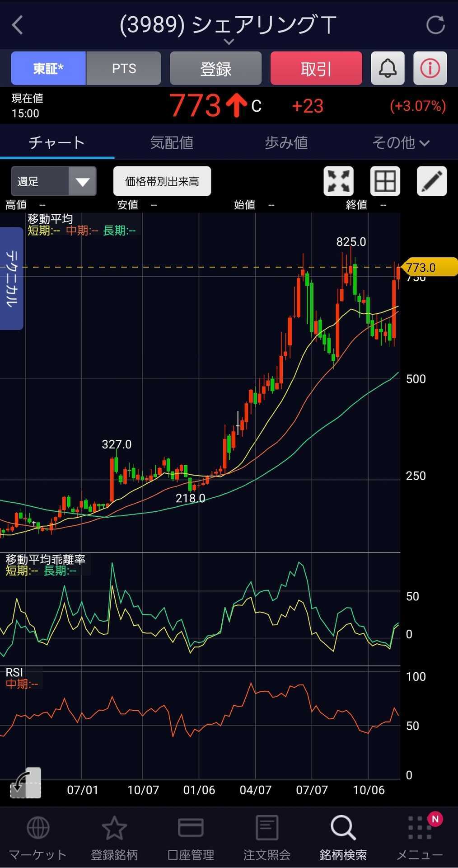
Task: Open the 銘柄検索 search navigation item
Action: click(x=343, y=838)
